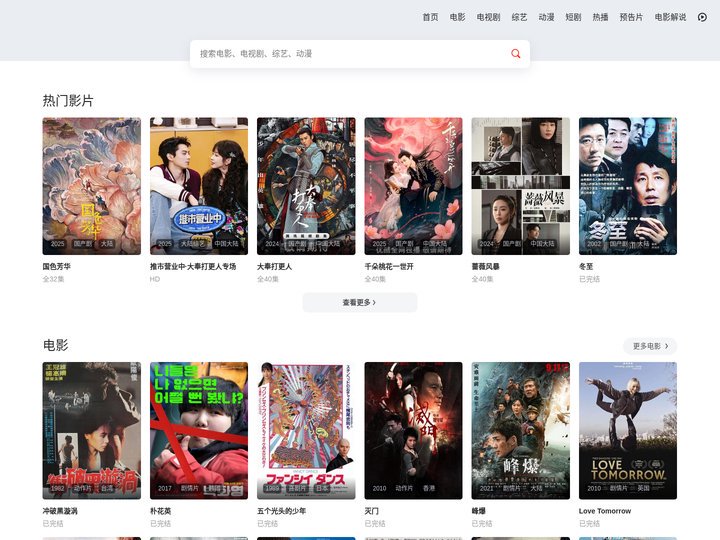The width and height of the screenshot is (720, 540).
Task: Open the 峰爆 movie poster
Action: [521, 431]
